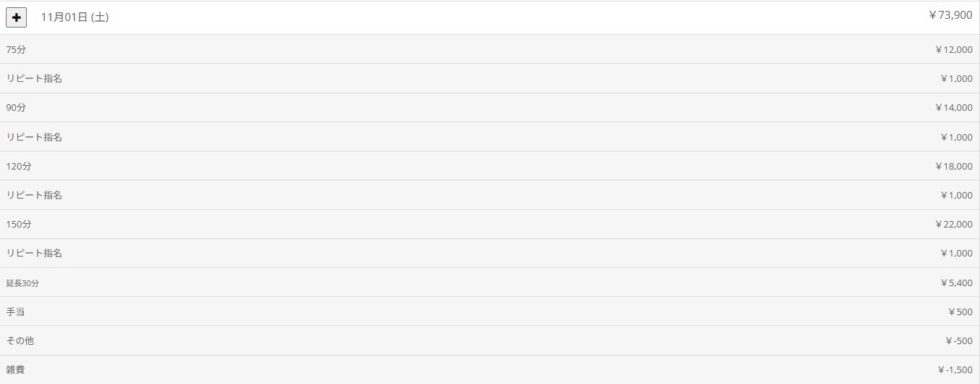The image size is (980, 384).
Task: Click the plus button beside 11月01日
Action: tap(16, 17)
